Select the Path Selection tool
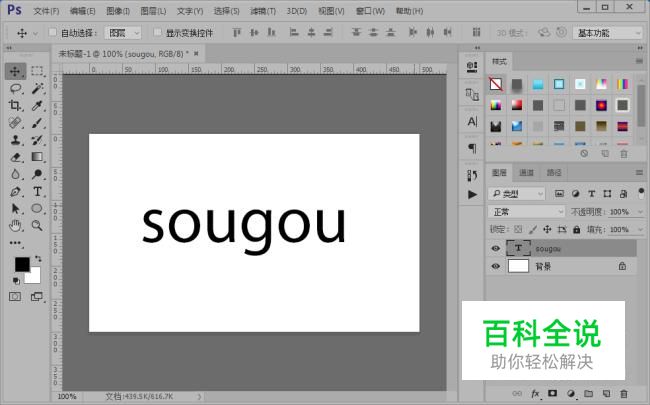This screenshot has width=650, height=405. click(15, 208)
